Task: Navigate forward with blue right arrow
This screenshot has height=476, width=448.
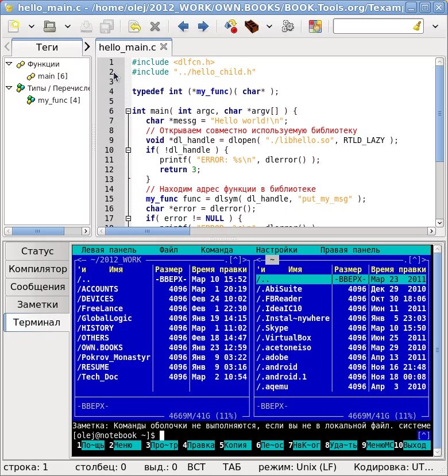Action: pos(203,26)
